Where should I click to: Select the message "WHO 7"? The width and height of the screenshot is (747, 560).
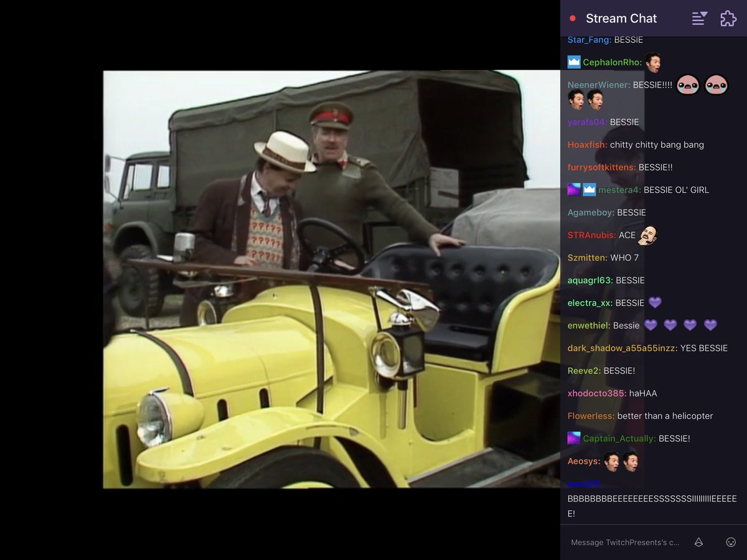point(624,258)
